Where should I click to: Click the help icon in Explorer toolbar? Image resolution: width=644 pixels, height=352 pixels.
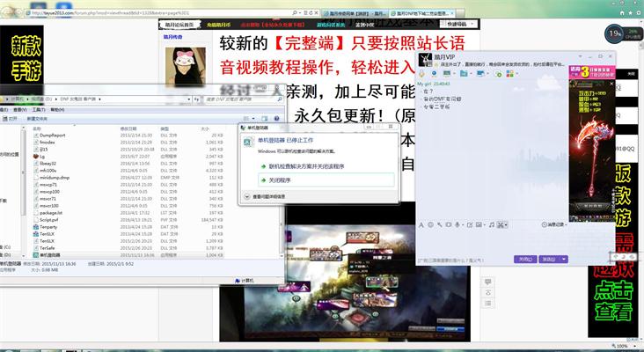(x=277, y=118)
